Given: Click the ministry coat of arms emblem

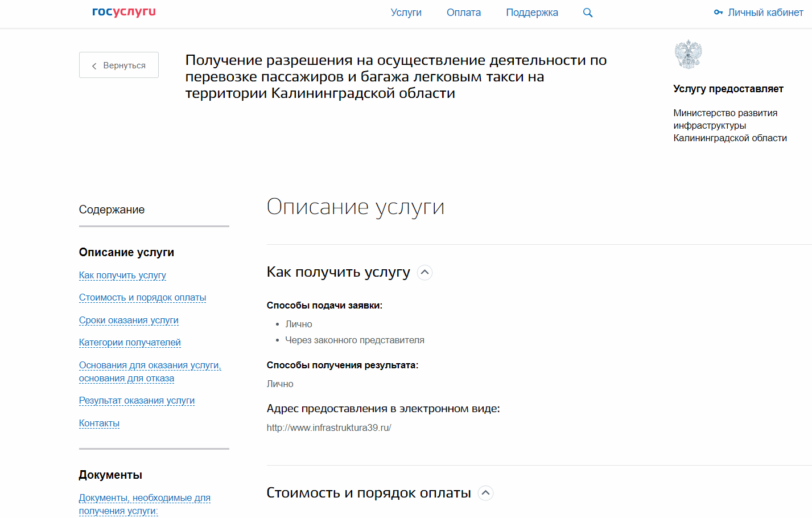Looking at the screenshot, I should coord(688,55).
